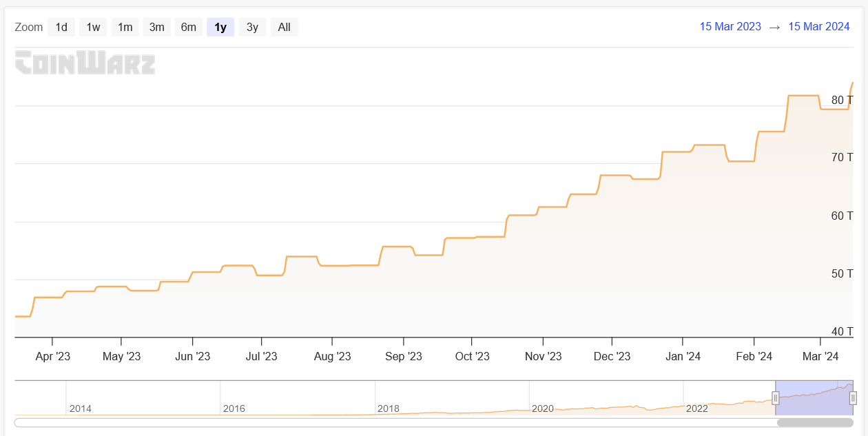Image resolution: width=868 pixels, height=436 pixels.
Task: Switch to the 3y zoom preset
Action: (252, 27)
